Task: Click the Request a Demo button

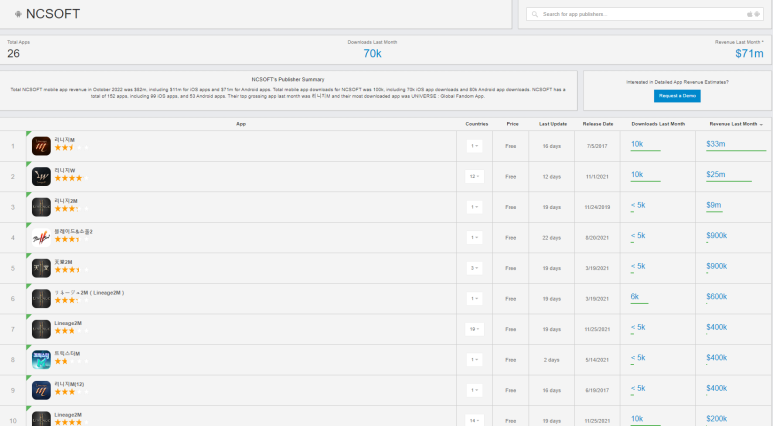Action: (677, 96)
